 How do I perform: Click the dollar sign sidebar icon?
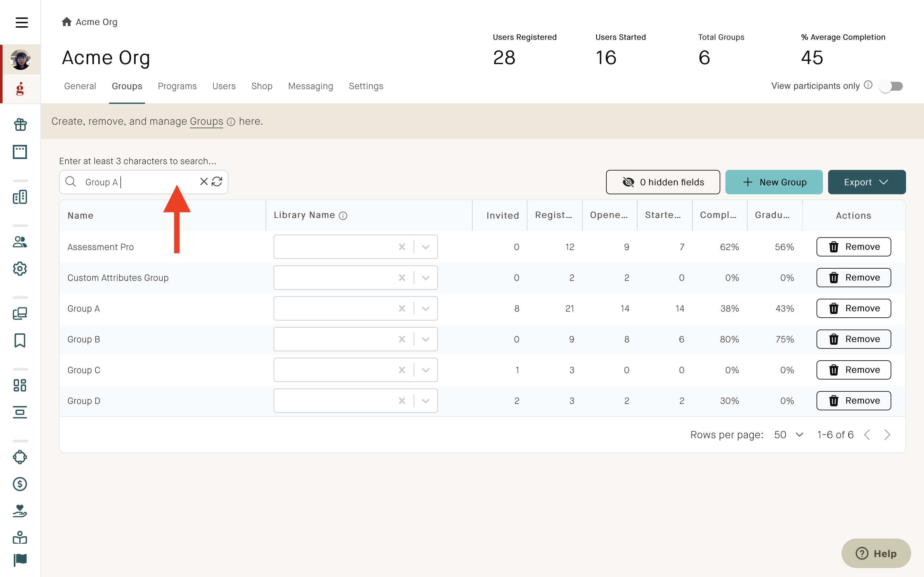point(20,484)
